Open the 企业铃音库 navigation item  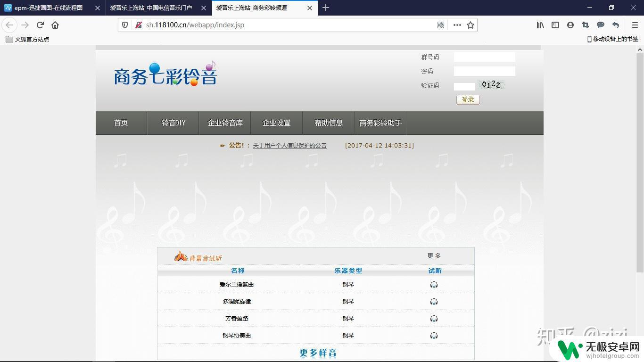point(225,123)
